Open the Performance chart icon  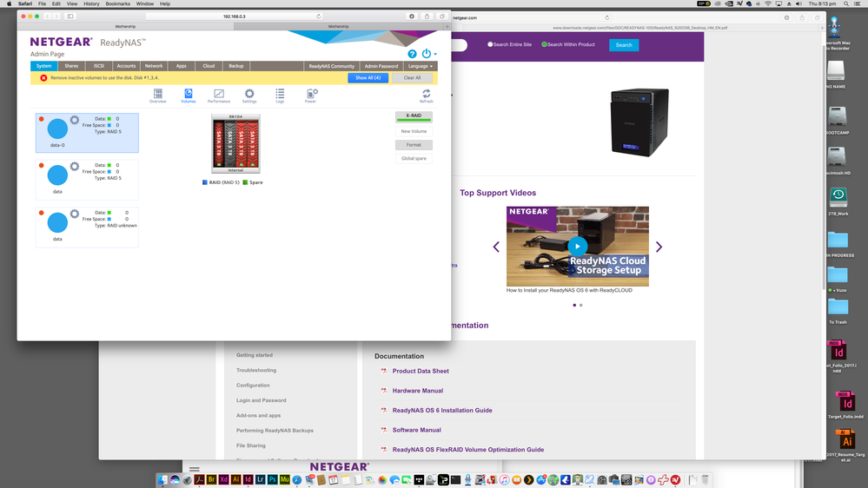point(219,94)
